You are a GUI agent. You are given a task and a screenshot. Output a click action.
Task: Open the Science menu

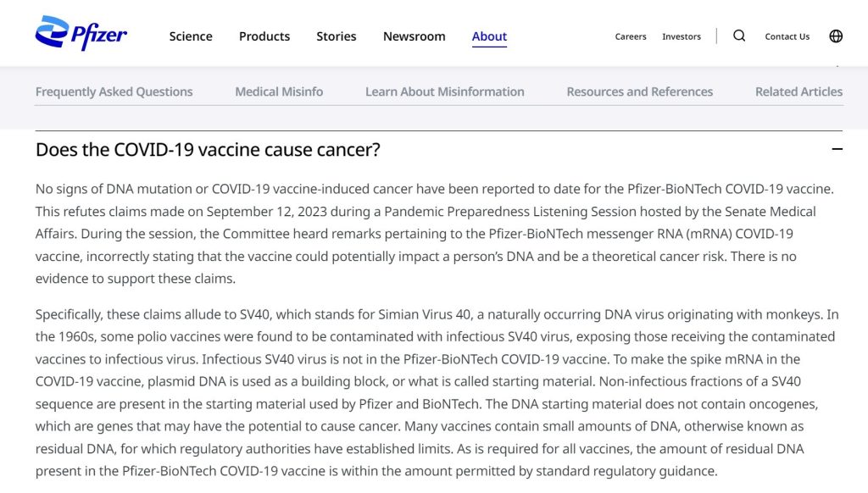click(x=191, y=36)
